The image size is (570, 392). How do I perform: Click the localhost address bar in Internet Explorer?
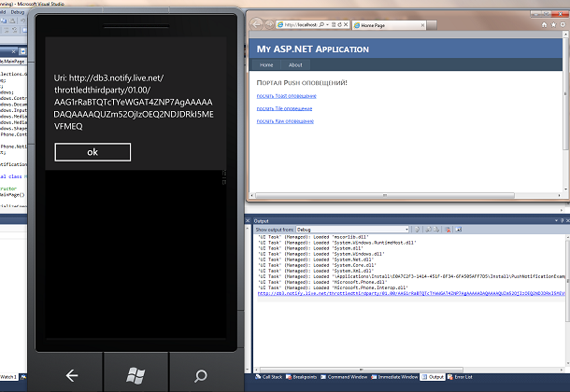[300, 24]
